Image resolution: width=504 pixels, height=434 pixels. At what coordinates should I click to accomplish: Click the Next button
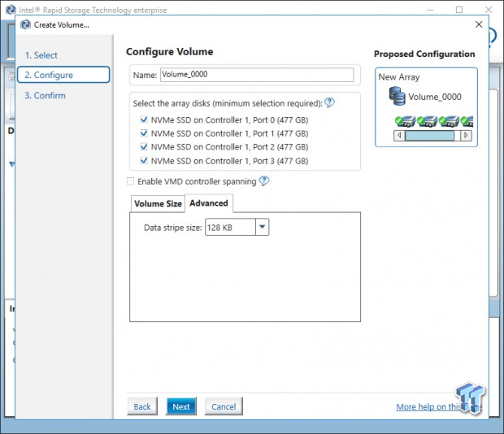181,406
